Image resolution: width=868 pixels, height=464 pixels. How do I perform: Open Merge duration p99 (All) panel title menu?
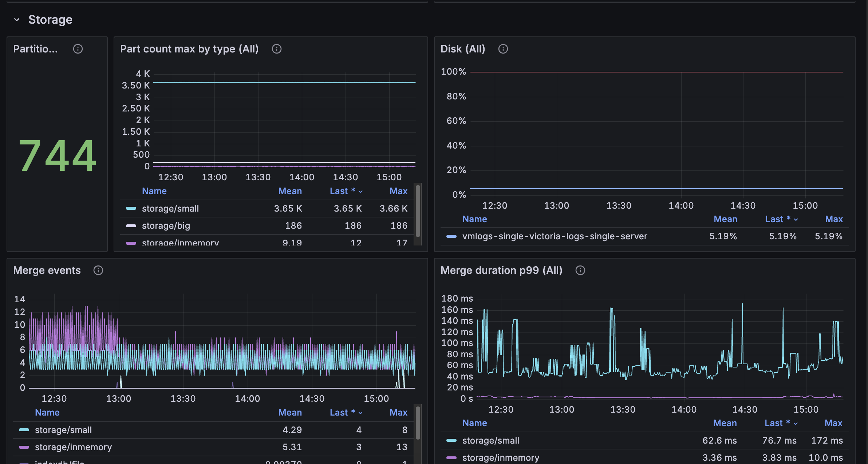coord(501,270)
